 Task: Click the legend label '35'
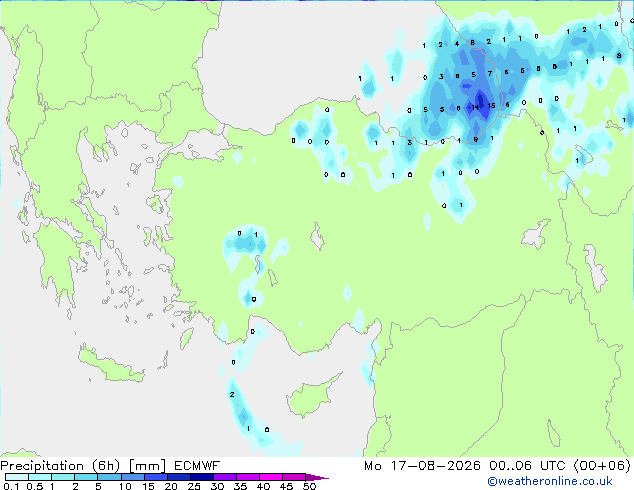click(x=240, y=486)
